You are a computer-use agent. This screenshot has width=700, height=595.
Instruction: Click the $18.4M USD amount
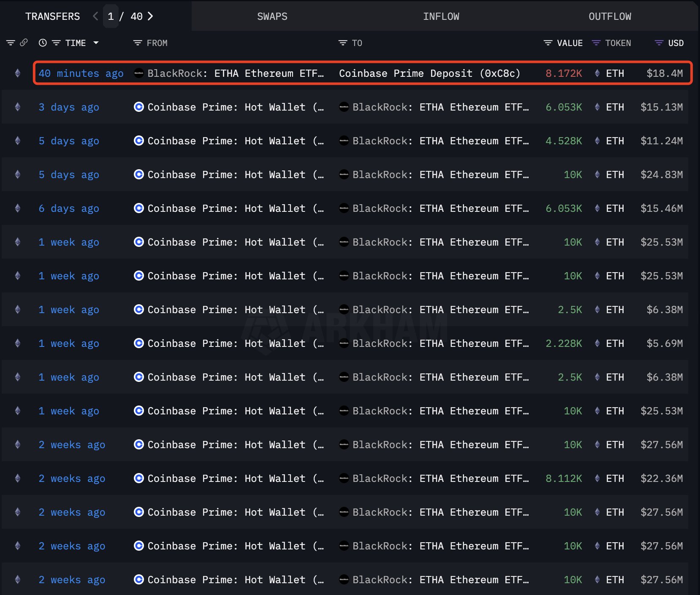point(665,73)
